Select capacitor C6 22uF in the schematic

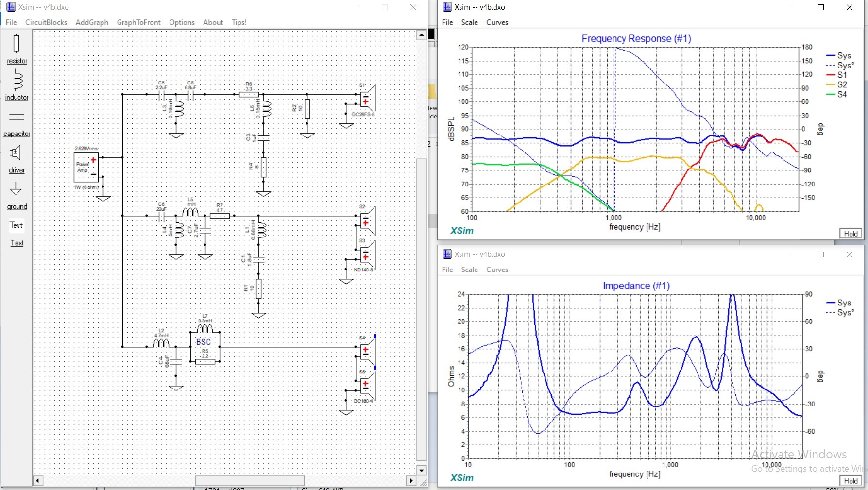[x=161, y=216]
